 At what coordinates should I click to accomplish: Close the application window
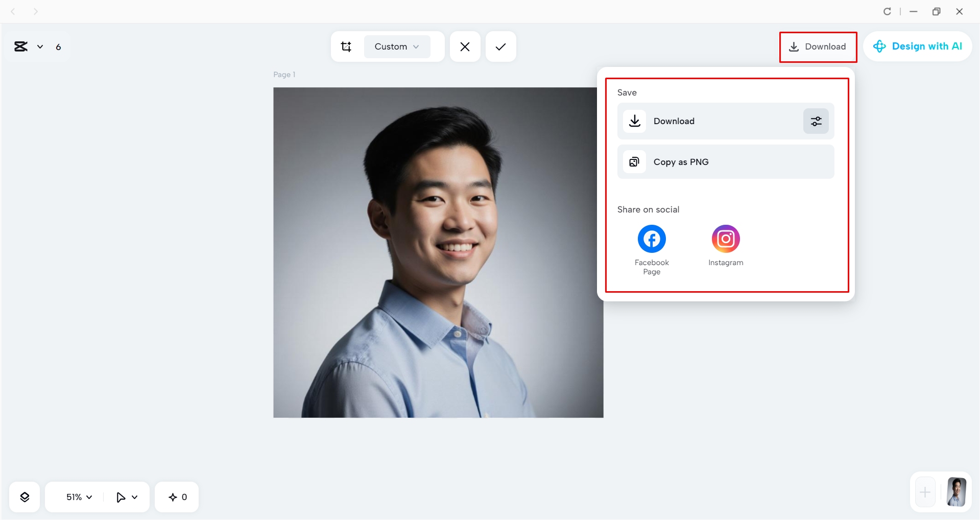(x=959, y=11)
